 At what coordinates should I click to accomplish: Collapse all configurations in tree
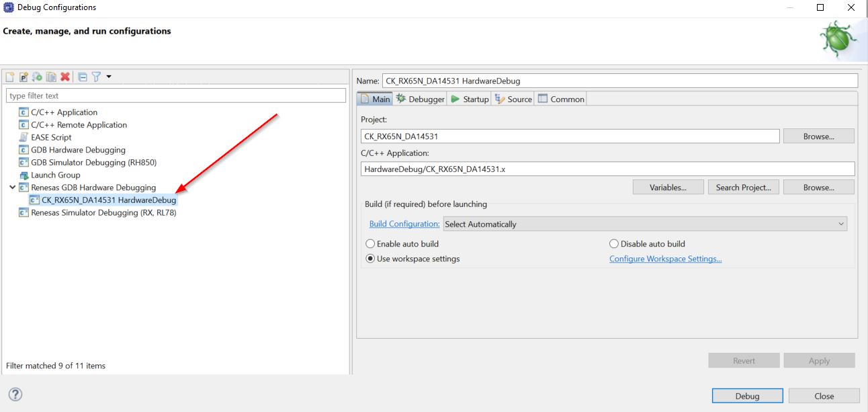(x=83, y=77)
